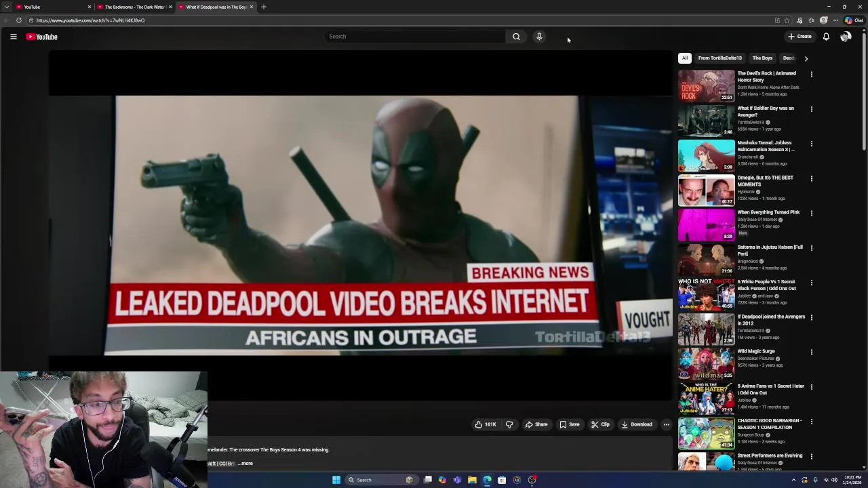This screenshot has width=868, height=488.
Task: Open Chaotic Good Barbarian compilation thumbnail
Action: (x=706, y=433)
